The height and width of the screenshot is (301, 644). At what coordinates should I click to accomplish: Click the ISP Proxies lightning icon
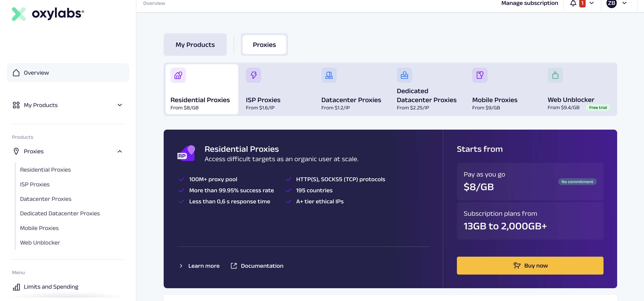pos(254,75)
